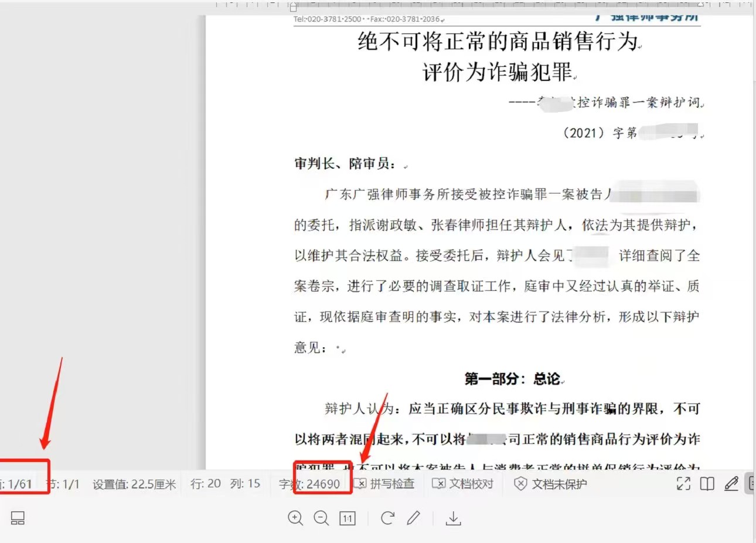This screenshot has height=543, width=756.
Task: Open the thumbnail layout icon at bottom-left
Action: pyautogui.click(x=18, y=518)
